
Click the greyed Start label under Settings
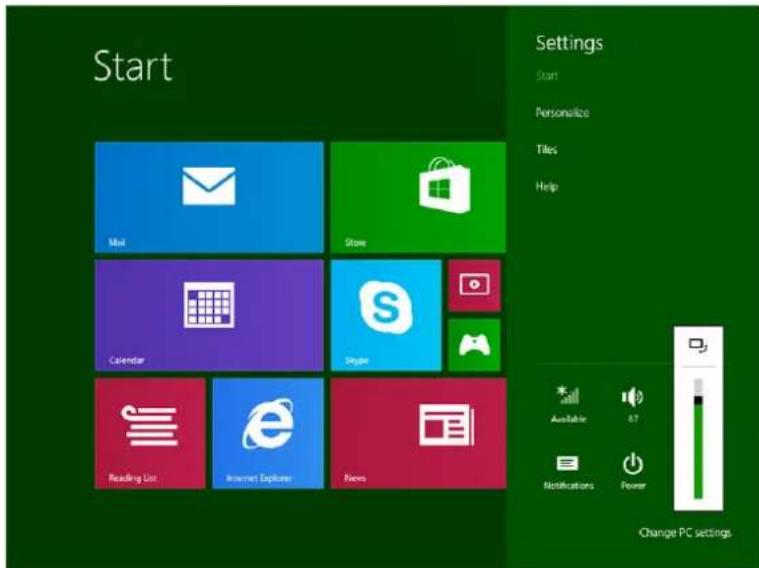point(546,76)
